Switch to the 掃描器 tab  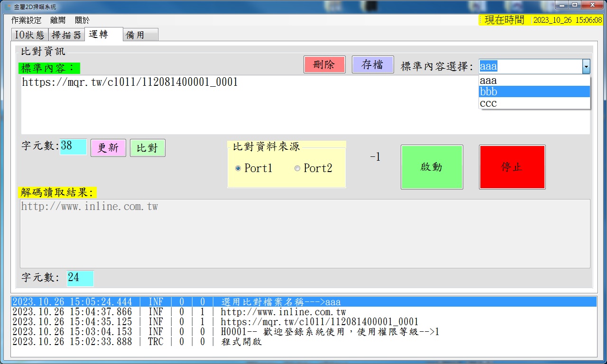(66, 35)
